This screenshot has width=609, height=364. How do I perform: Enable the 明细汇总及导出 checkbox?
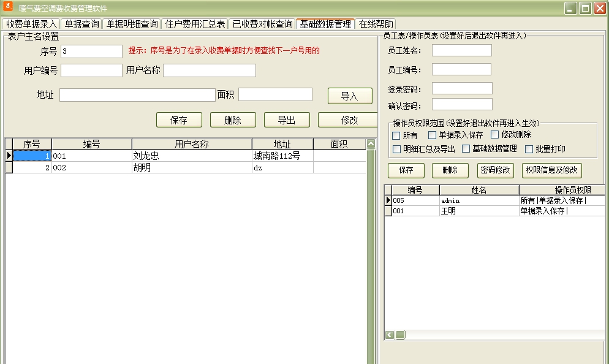click(x=396, y=148)
